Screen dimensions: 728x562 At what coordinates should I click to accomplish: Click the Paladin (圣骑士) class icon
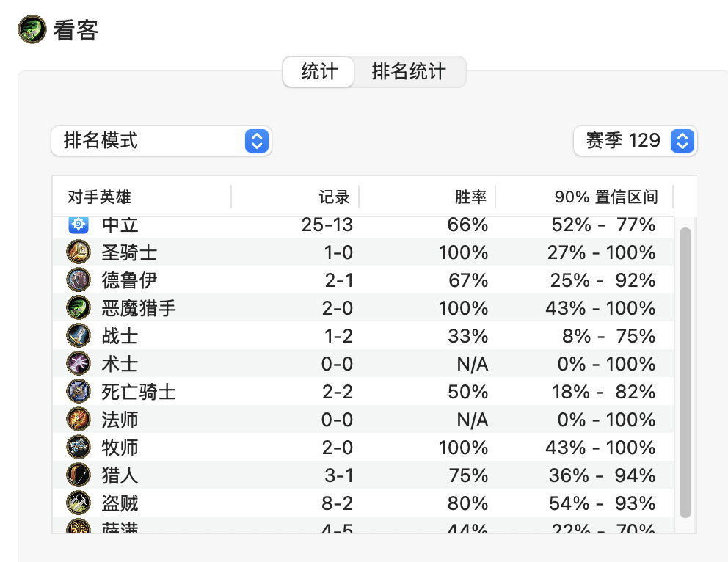click(79, 252)
